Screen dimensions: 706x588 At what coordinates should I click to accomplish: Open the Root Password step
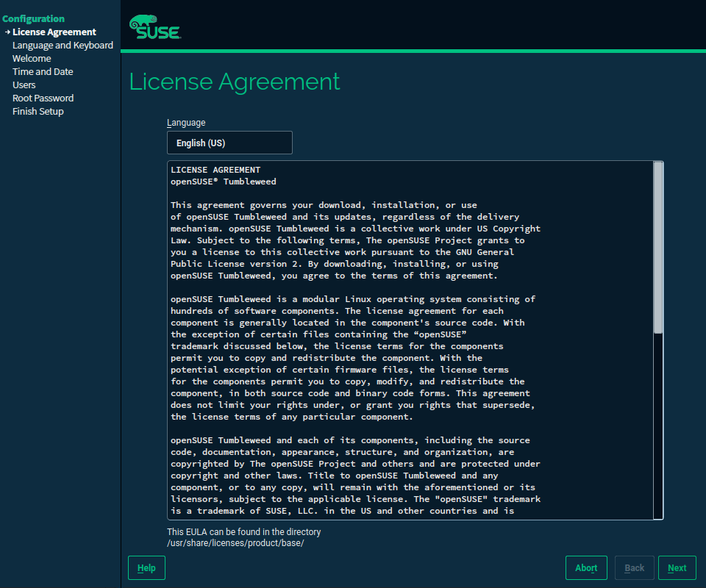[x=43, y=98]
